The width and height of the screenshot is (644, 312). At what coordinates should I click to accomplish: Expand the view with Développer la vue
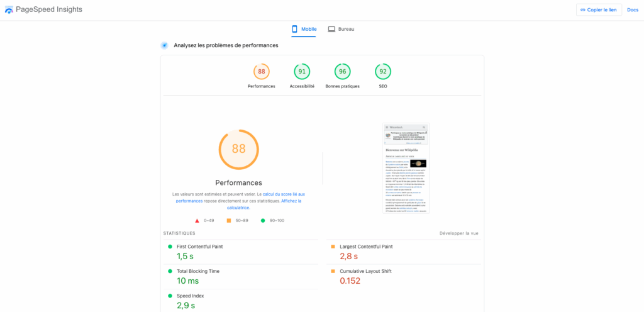pos(458,233)
